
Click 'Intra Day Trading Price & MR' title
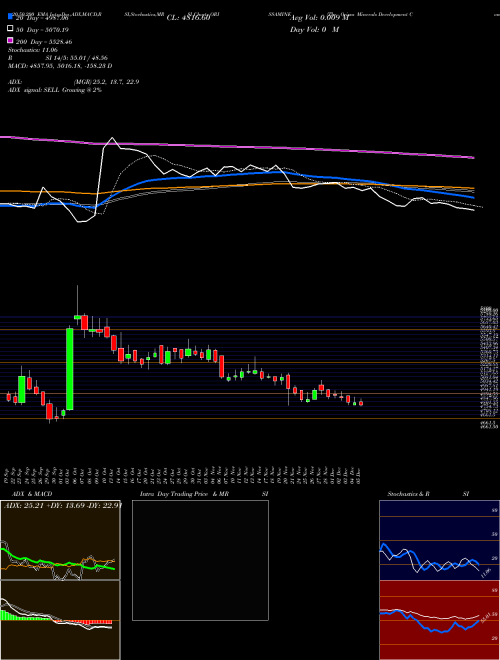[184, 494]
